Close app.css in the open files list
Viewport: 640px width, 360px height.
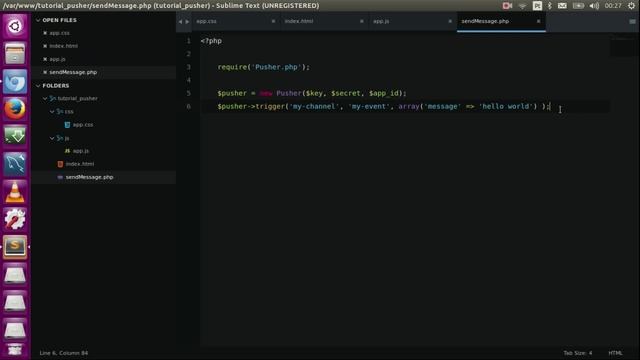coord(45,33)
